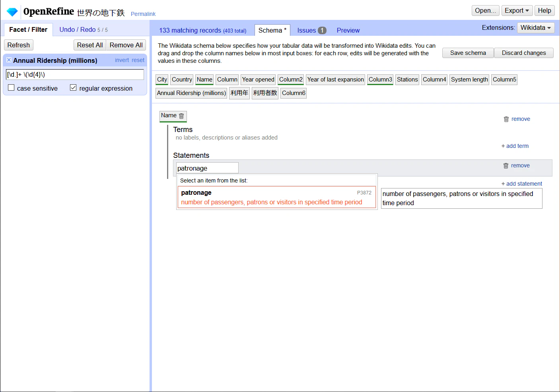
Task: Select the Year opened column chip
Action: pos(258,80)
